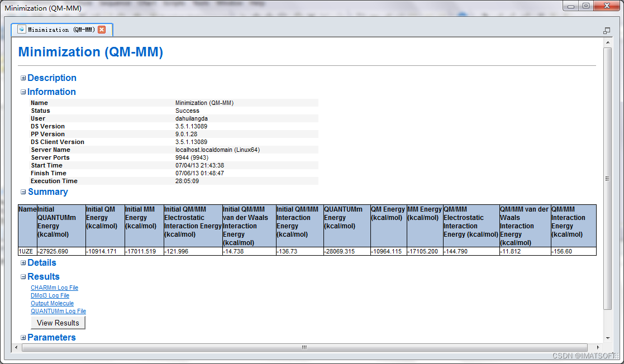The width and height of the screenshot is (624, 364).
Task: Click the View Results button
Action: pyautogui.click(x=58, y=323)
